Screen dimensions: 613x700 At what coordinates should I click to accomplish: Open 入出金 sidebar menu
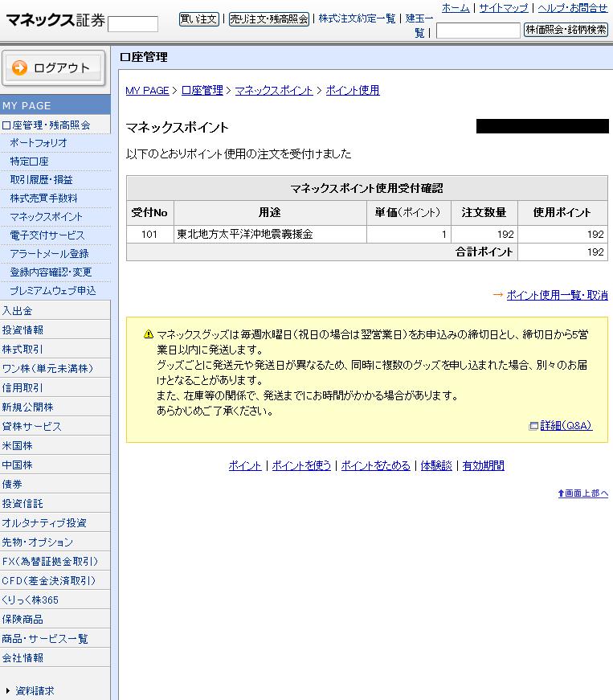pyautogui.click(x=55, y=310)
